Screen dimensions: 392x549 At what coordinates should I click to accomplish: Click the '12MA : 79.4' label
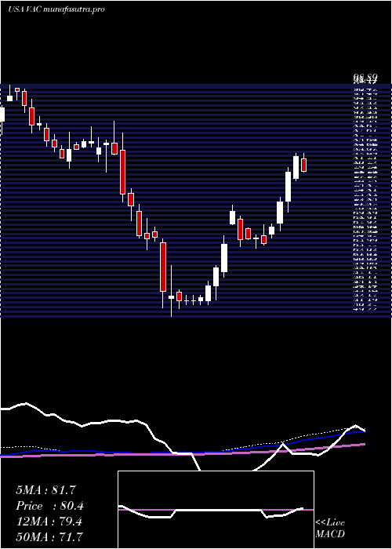point(49,522)
